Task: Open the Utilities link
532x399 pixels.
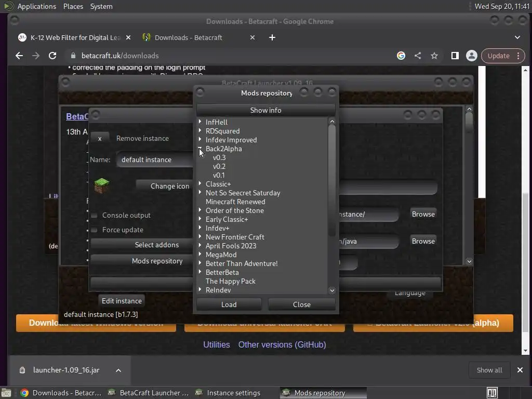Action: tap(217, 344)
